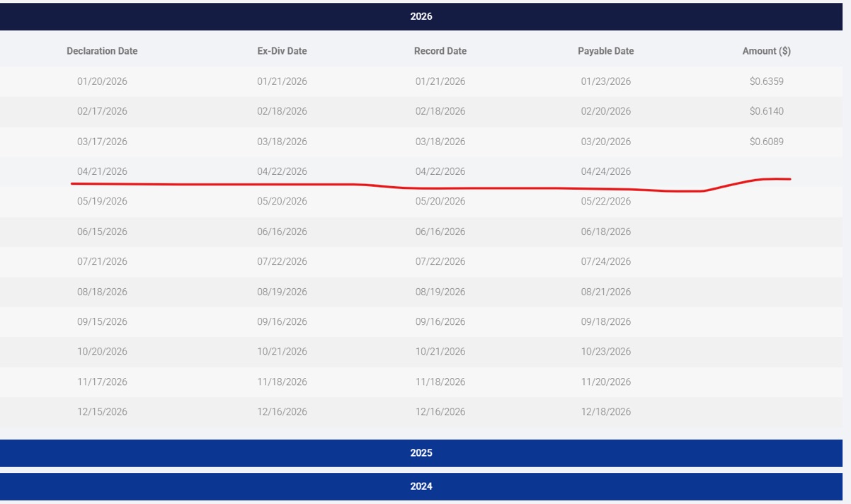Click declaration date 09/15/2026
Viewport: 851px width, 504px height.
tap(102, 321)
